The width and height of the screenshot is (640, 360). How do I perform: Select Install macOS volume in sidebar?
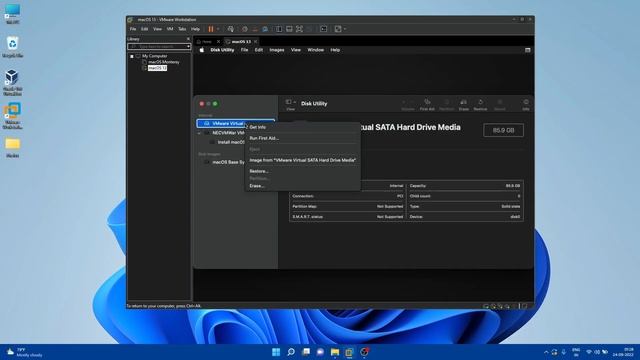coord(231,142)
